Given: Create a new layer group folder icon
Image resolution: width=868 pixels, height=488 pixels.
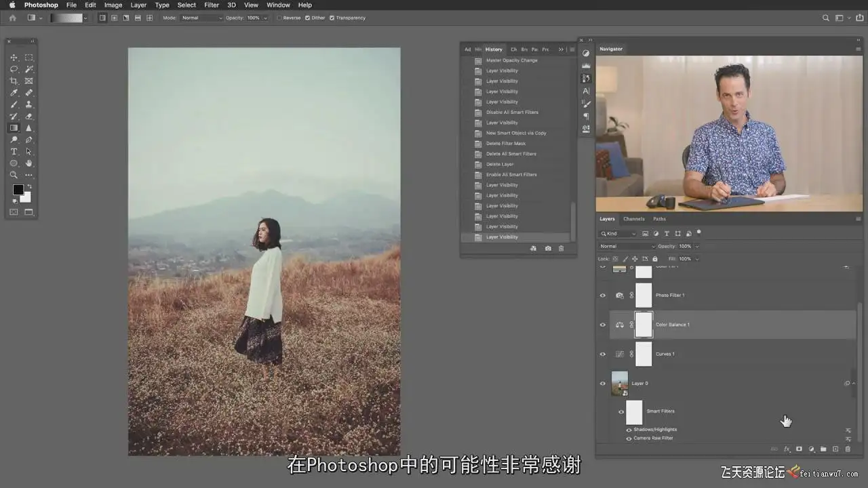Looking at the screenshot, I should [823, 449].
